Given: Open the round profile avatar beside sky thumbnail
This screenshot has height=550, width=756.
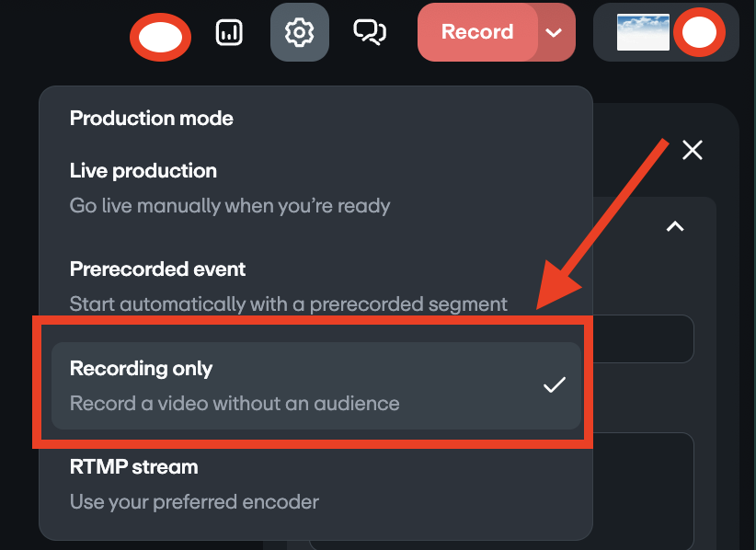Looking at the screenshot, I should coord(699,32).
